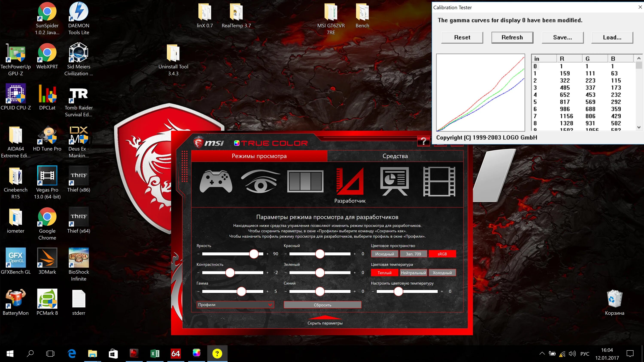Open PCMark 8 desktop shortcut
The height and width of the screenshot is (362, 644).
coord(47,302)
